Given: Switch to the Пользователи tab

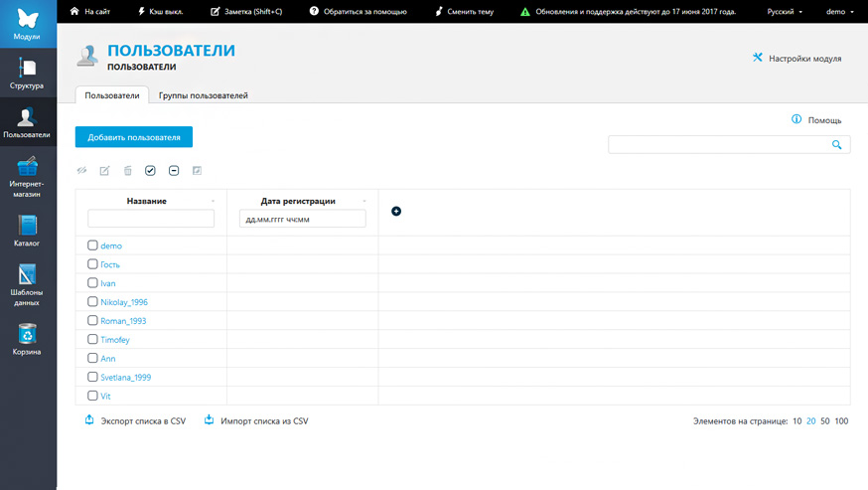Looking at the screenshot, I should (112, 94).
